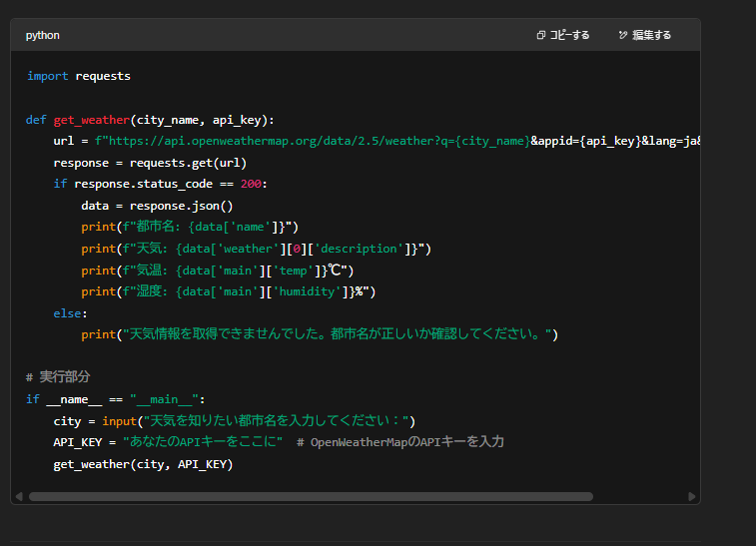Image resolution: width=756 pixels, height=546 pixels.
Task: Click the get_weather function name in def line
Action: pos(92,120)
